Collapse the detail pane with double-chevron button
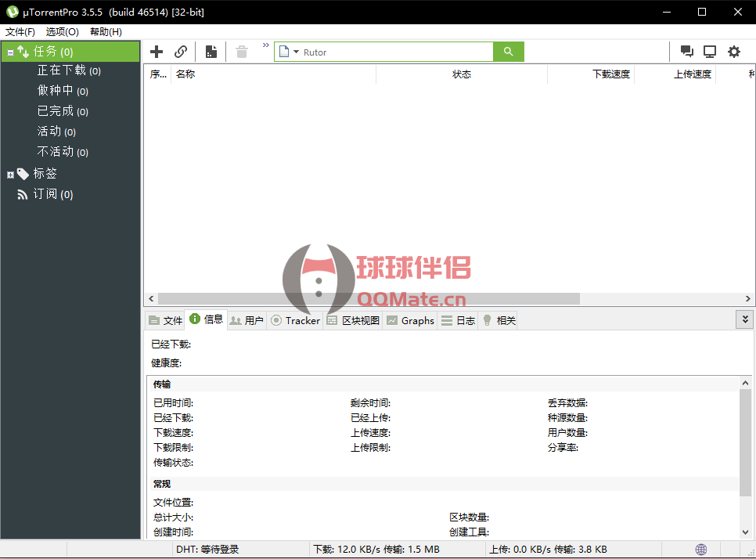This screenshot has width=756, height=559. coord(744,319)
